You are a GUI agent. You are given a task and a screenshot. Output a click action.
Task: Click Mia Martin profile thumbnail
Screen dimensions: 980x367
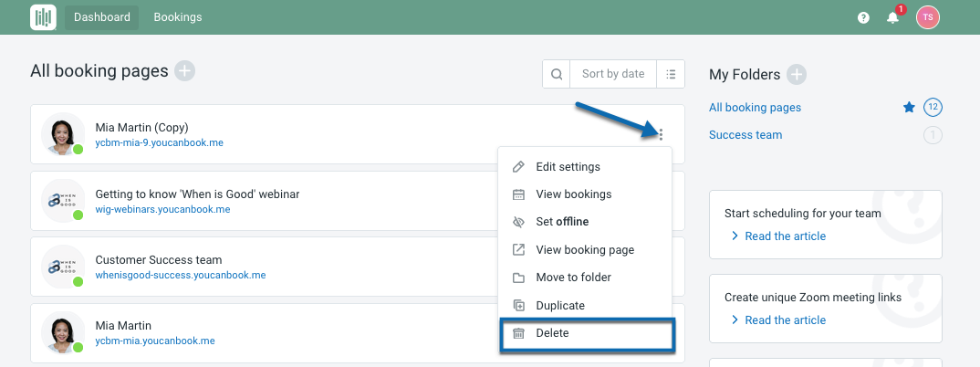[63, 332]
